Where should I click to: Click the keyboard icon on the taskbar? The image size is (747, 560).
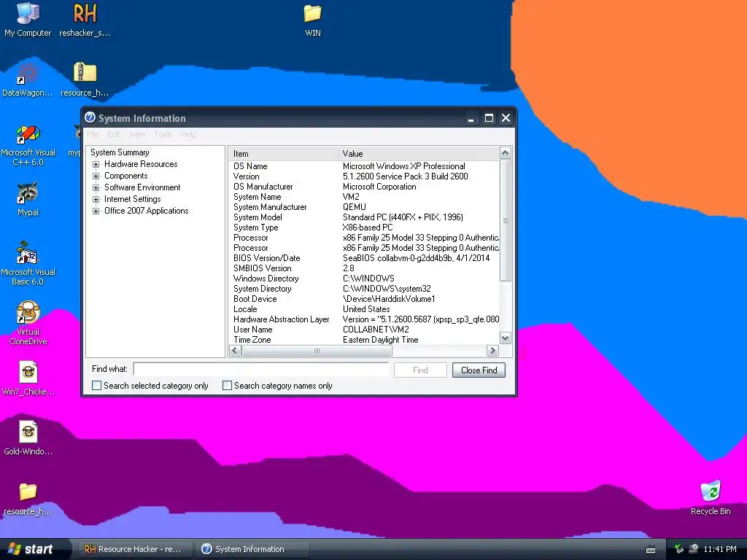650,550
